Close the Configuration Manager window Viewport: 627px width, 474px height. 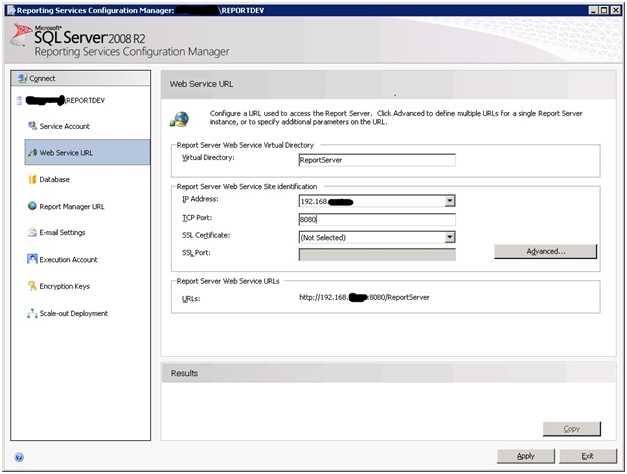coord(616,10)
